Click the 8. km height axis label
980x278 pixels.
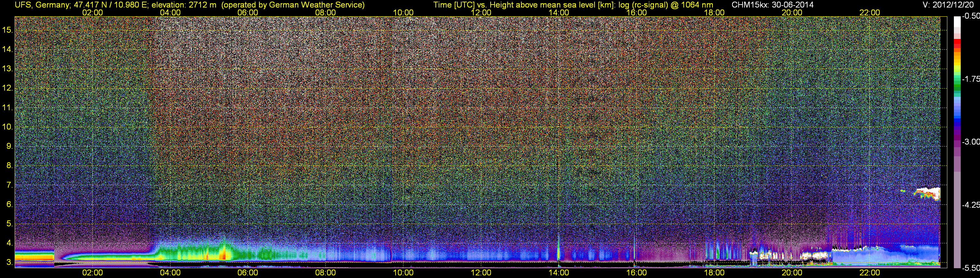click(9, 165)
